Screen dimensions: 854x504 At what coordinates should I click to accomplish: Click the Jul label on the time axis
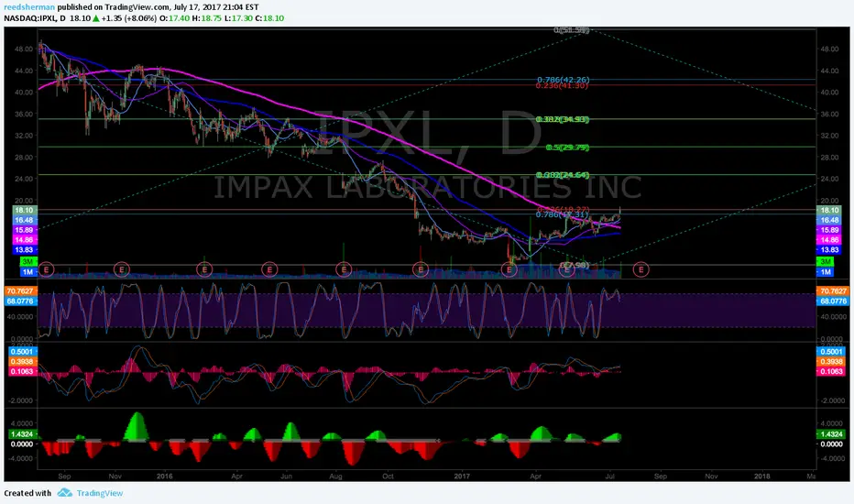coord(610,477)
